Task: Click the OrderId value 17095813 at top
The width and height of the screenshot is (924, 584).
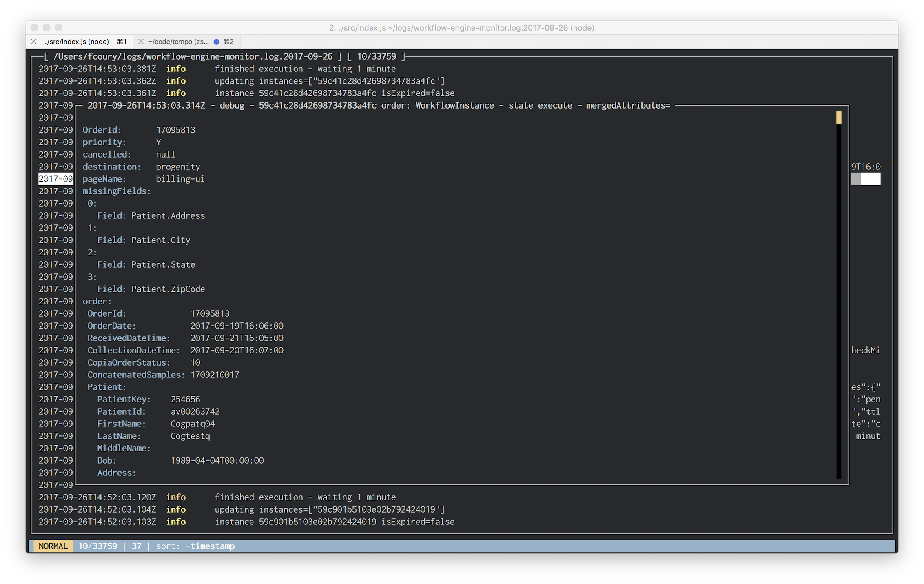Action: 175,130
